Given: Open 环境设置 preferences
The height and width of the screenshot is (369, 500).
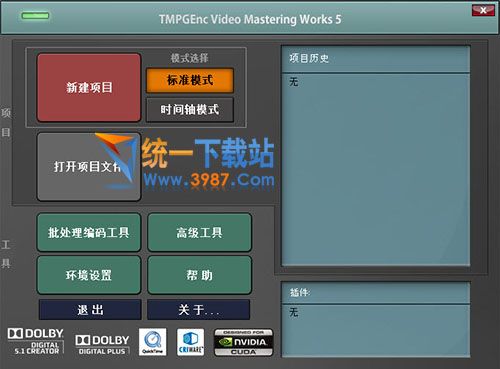Looking at the screenshot, I should [89, 275].
